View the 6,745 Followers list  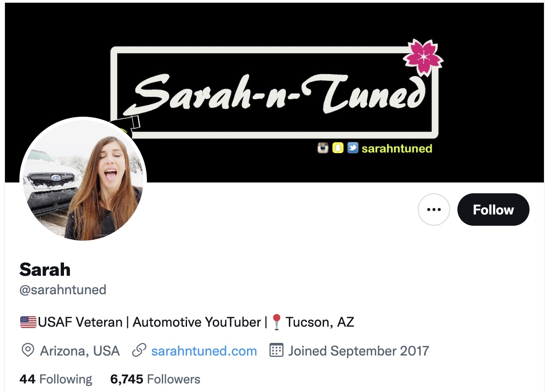(x=155, y=379)
